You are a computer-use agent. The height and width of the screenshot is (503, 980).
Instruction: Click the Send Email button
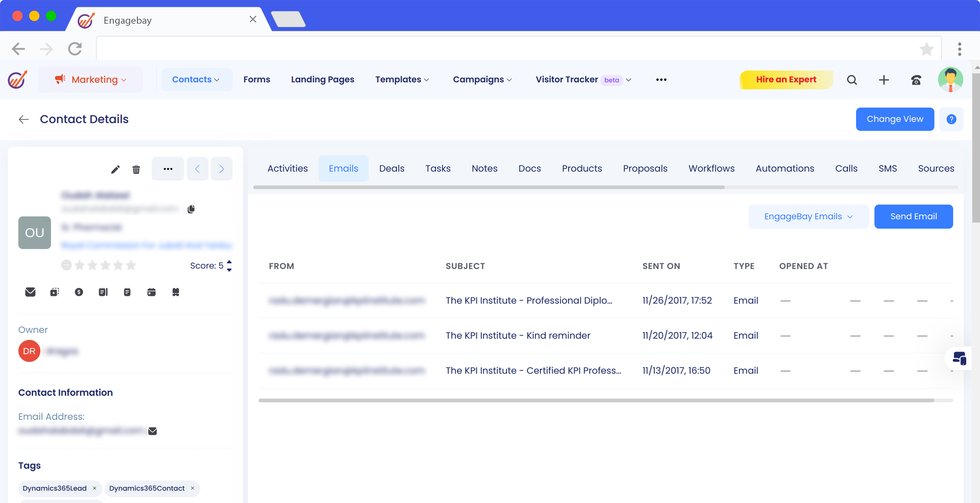913,217
